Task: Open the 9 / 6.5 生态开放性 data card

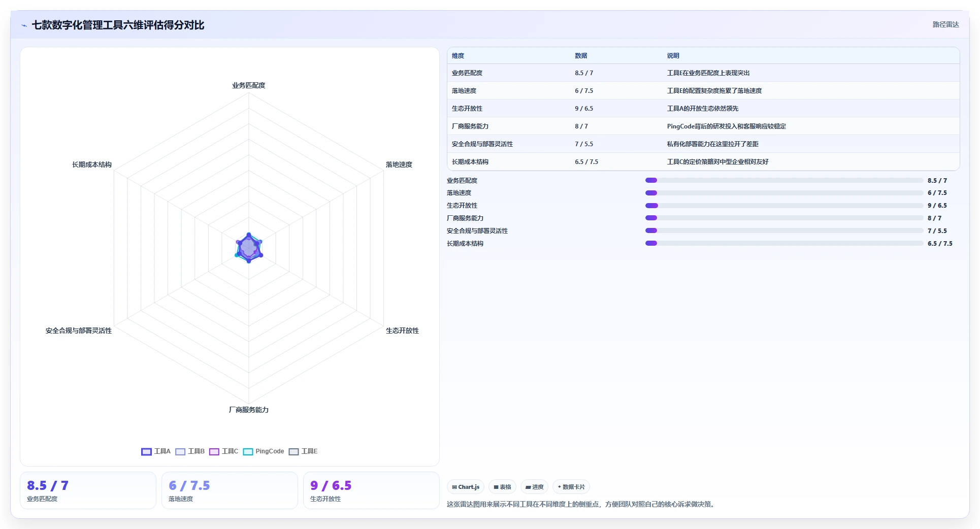Action: 371,490
